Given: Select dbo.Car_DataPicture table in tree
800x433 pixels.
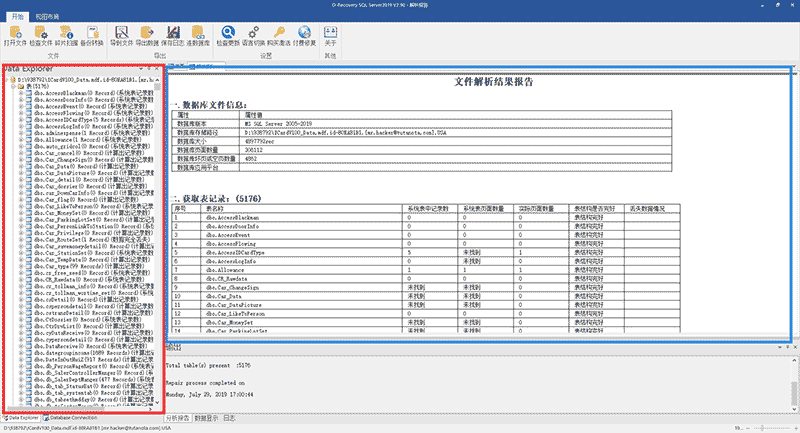Looking at the screenshot, I should [x=94, y=173].
